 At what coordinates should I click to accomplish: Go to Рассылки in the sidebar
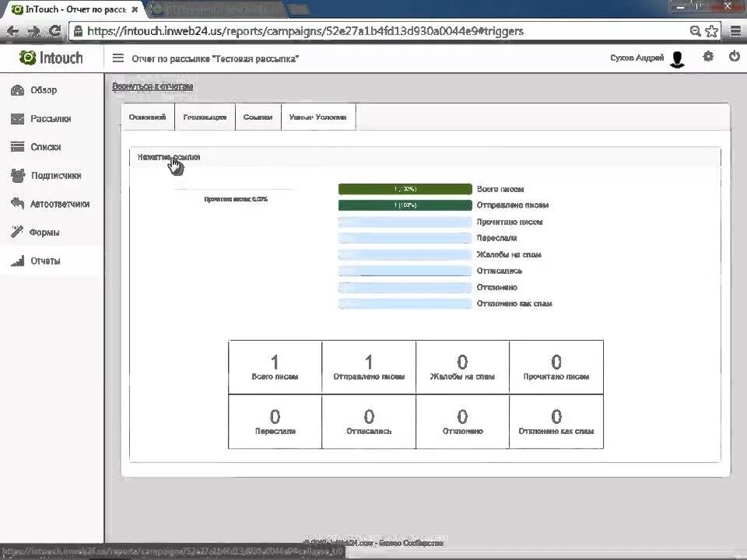point(51,118)
